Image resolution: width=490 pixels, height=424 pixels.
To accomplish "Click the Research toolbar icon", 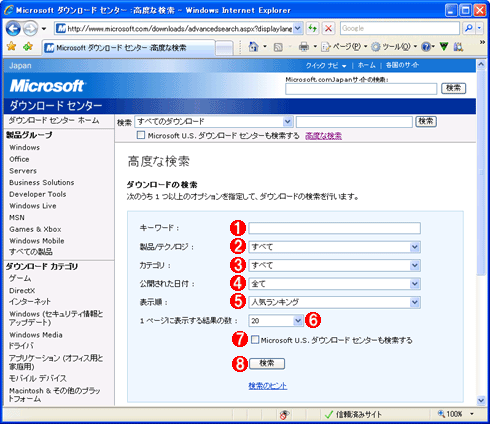I will [459, 47].
